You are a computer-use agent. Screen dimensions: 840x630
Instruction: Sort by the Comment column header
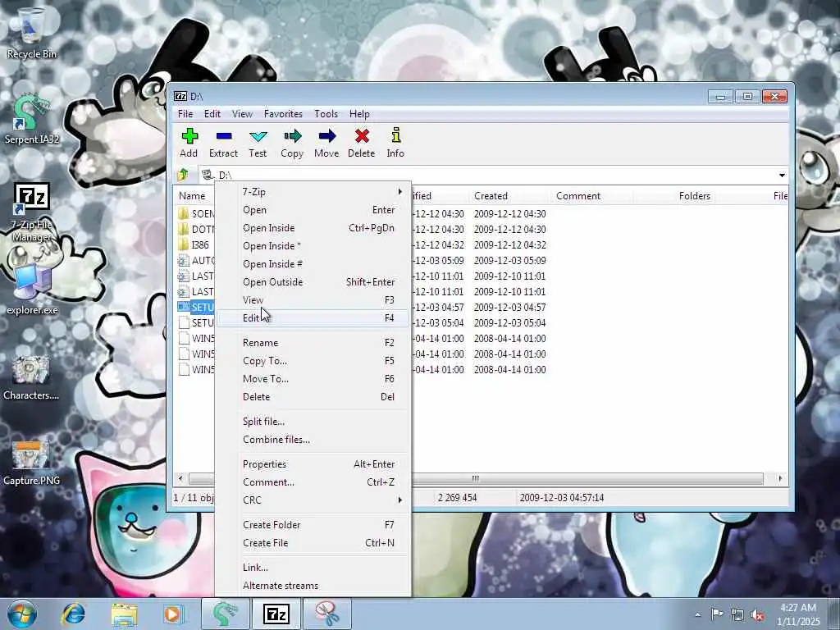[591, 196]
